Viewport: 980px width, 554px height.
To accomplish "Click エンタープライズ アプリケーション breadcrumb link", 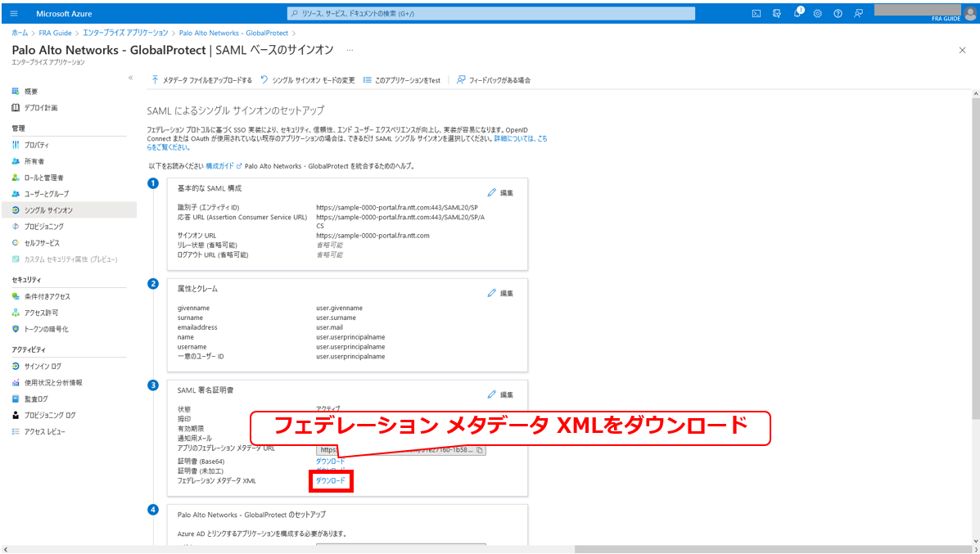I will [x=125, y=33].
